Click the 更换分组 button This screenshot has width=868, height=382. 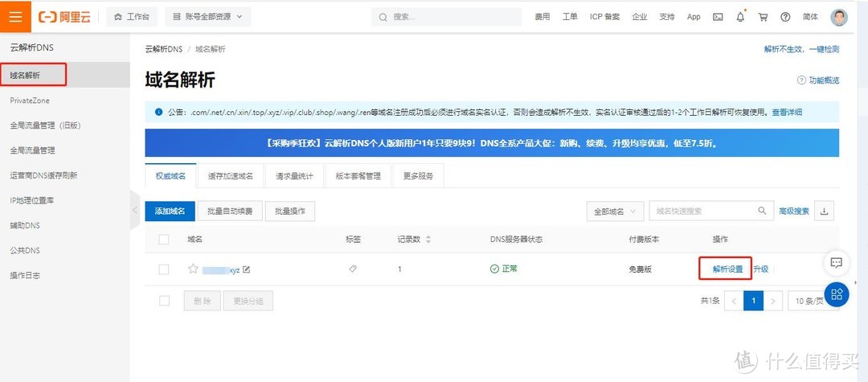pos(248,301)
